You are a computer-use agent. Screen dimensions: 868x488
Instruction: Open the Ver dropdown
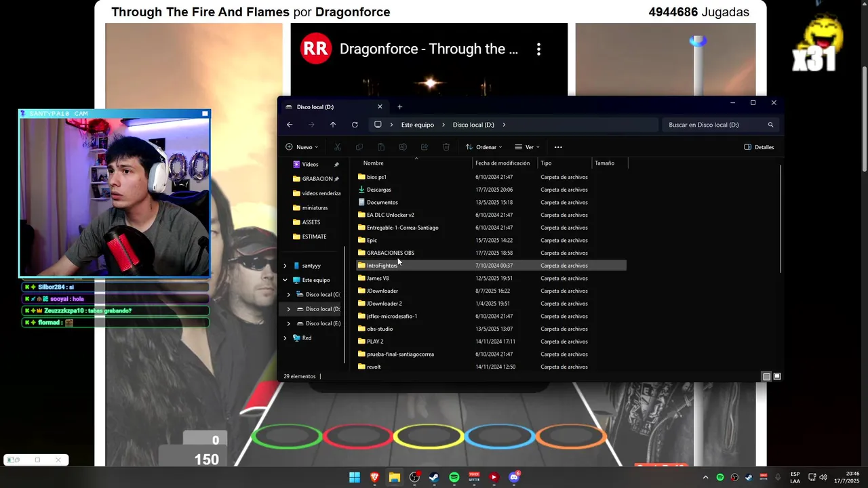[x=527, y=147]
